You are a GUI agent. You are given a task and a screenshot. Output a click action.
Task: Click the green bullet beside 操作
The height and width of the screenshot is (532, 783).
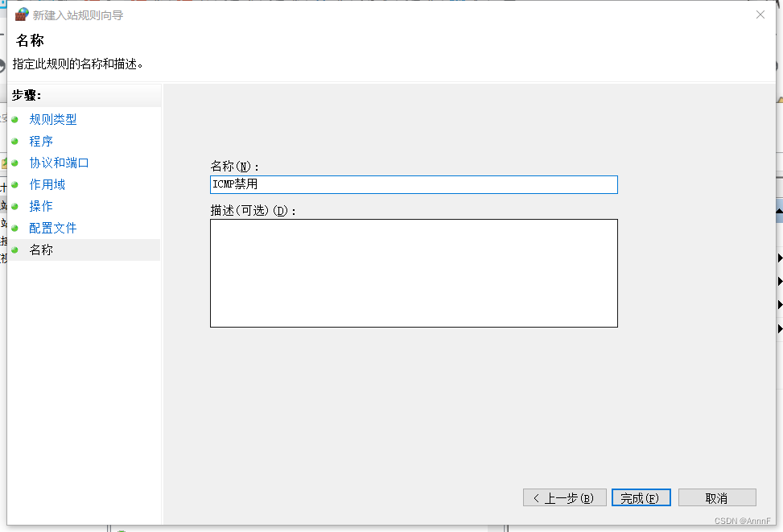point(15,206)
